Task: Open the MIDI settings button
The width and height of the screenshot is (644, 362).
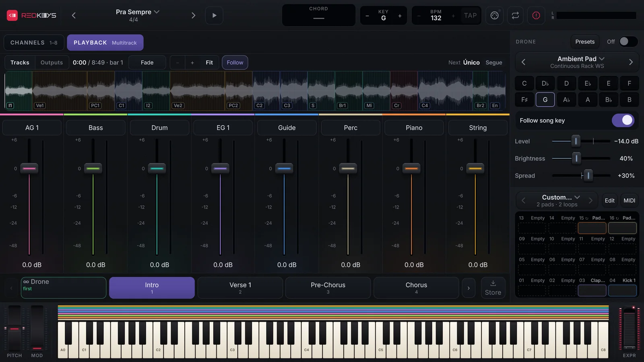Action: 629,200
